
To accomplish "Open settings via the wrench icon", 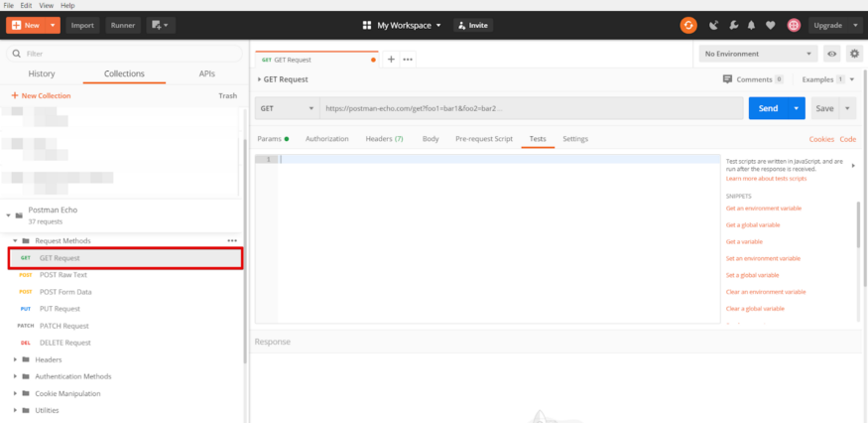I will (733, 25).
